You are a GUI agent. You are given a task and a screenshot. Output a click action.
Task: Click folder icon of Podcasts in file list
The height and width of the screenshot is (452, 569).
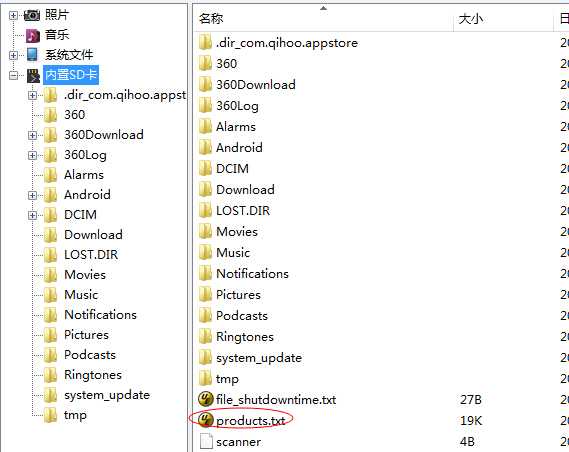click(x=205, y=316)
